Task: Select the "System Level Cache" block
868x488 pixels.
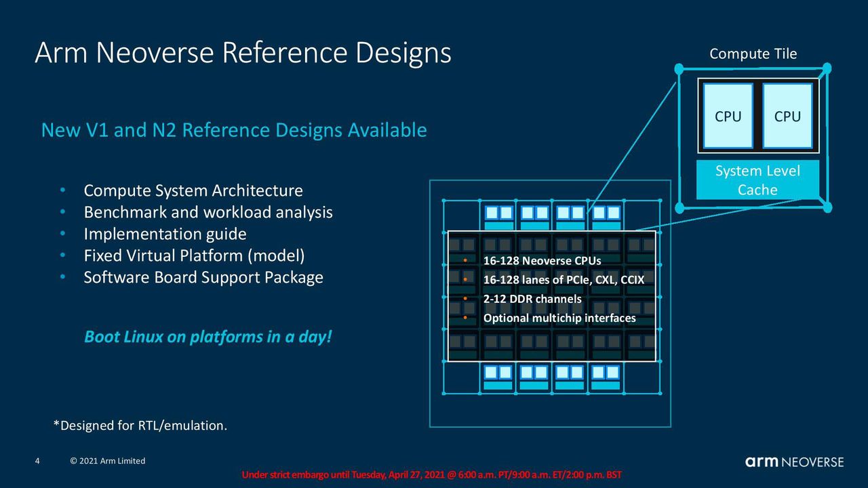Action: click(758, 180)
